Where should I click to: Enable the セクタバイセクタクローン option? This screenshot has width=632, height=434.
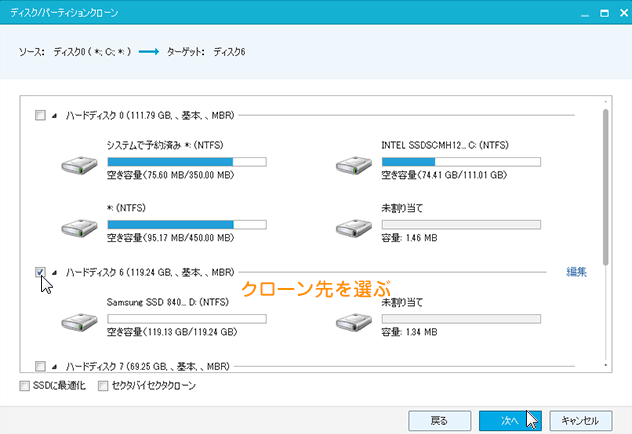103,386
